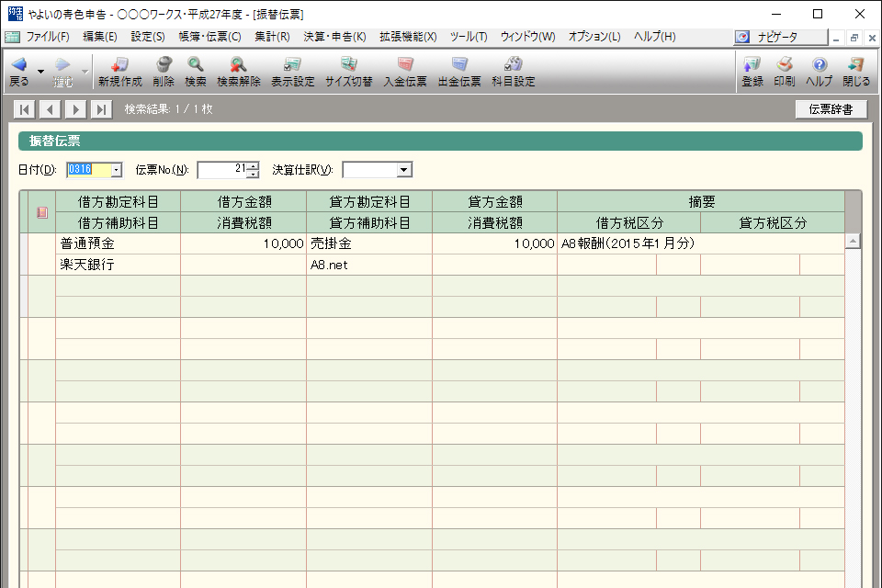The image size is (882, 588).
Task: Decrease 伝票No. with down spinner
Action: click(254, 174)
